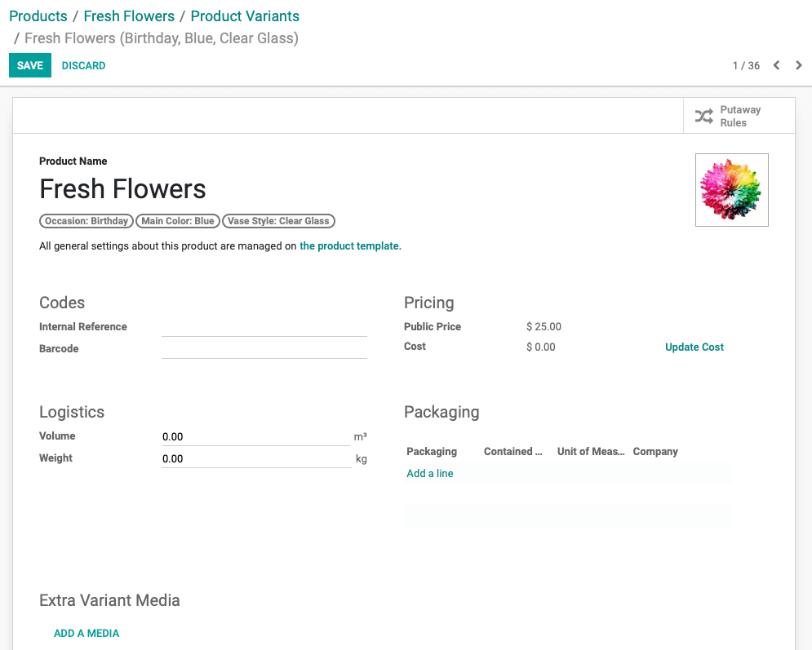Open the product template link
This screenshot has height=650, width=812.
[x=351, y=245]
